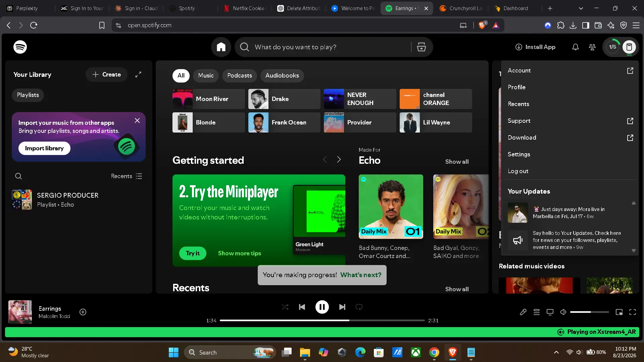This screenshot has width=644, height=362.
Task: Open the Brave main menu
Action: 636,25
